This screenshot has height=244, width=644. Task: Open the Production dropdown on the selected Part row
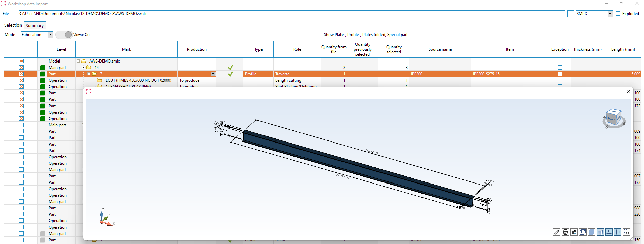pyautogui.click(x=213, y=74)
